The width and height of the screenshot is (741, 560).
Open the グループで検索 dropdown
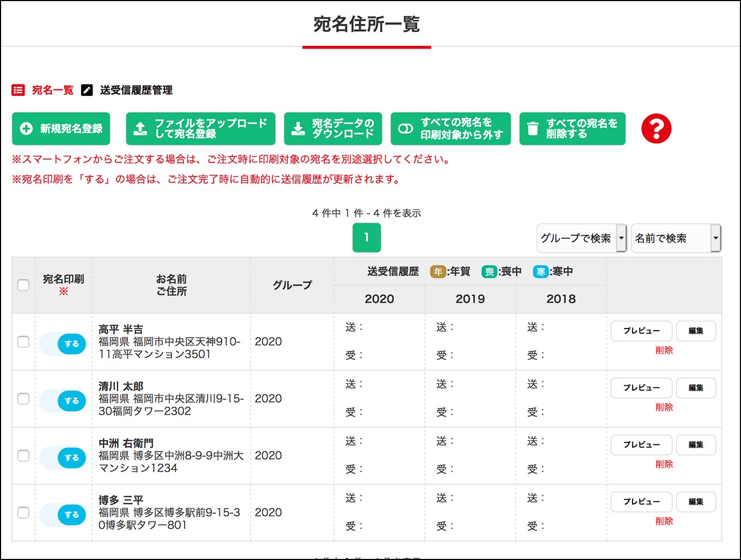pyautogui.click(x=581, y=238)
